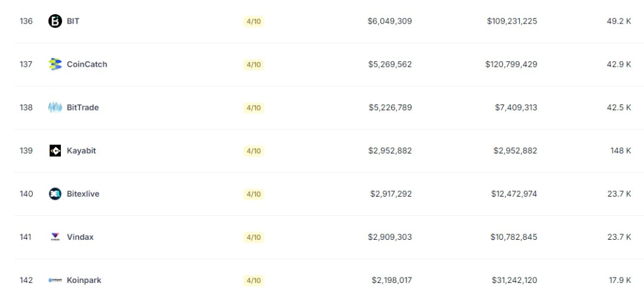The image size is (644, 300).
Task: Click the BIT exchange logo icon
Action: [x=55, y=21]
